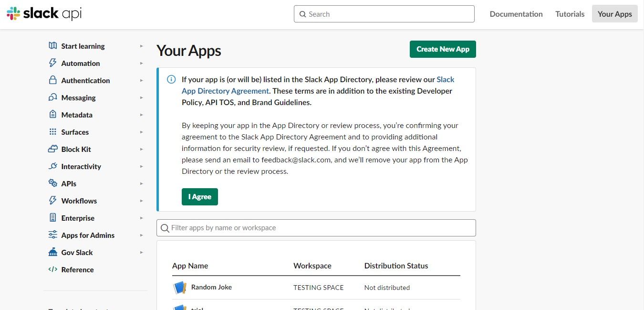Click the Slack API logo

43,13
